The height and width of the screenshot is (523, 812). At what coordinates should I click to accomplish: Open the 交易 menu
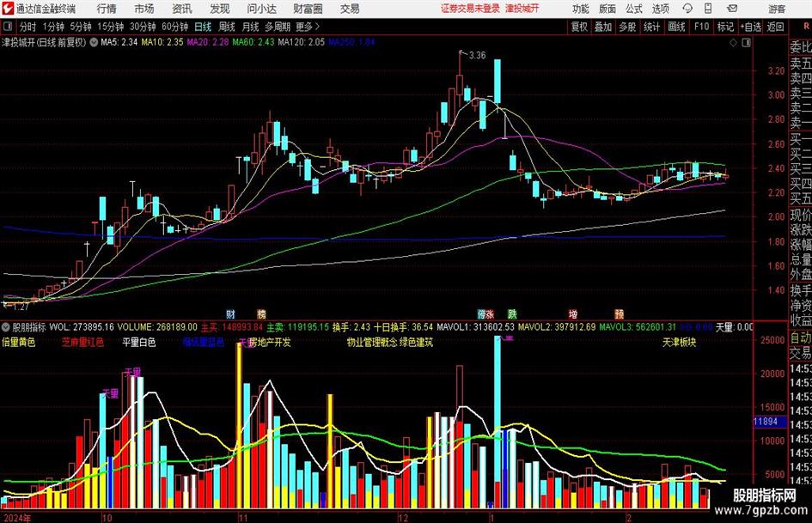(x=350, y=9)
